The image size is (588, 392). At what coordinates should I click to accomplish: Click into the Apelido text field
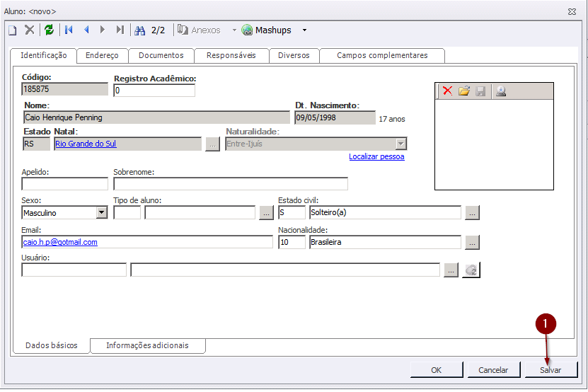tap(65, 184)
